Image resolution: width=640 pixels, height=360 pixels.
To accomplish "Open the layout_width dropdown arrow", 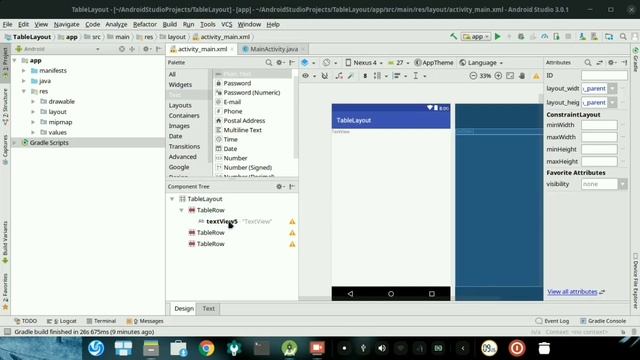I will (612, 89).
